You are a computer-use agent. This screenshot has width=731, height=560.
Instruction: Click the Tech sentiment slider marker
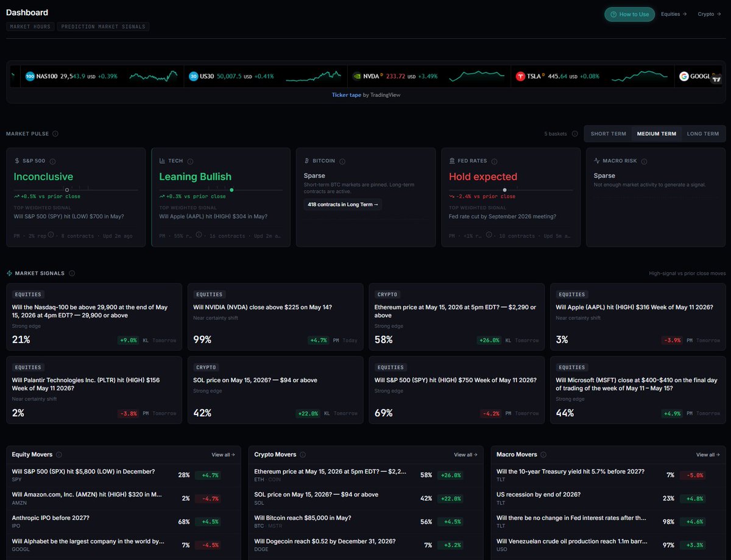pyautogui.click(x=231, y=190)
